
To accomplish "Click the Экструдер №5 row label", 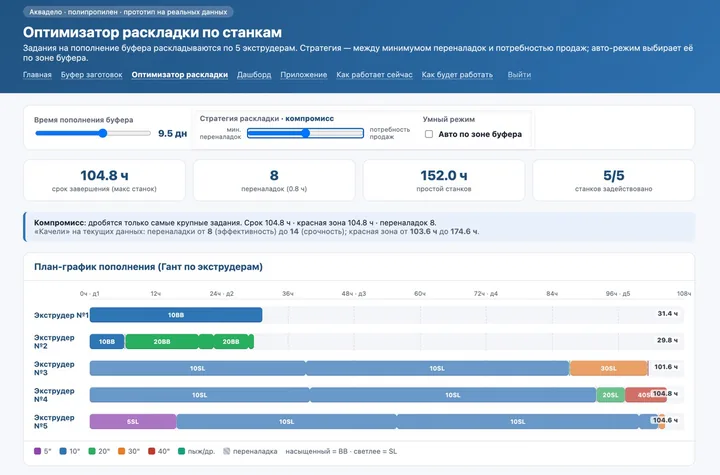I will [54, 422].
